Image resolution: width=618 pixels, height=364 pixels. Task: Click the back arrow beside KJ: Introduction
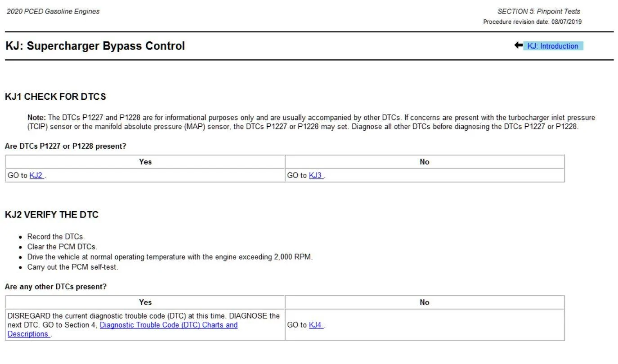(518, 45)
